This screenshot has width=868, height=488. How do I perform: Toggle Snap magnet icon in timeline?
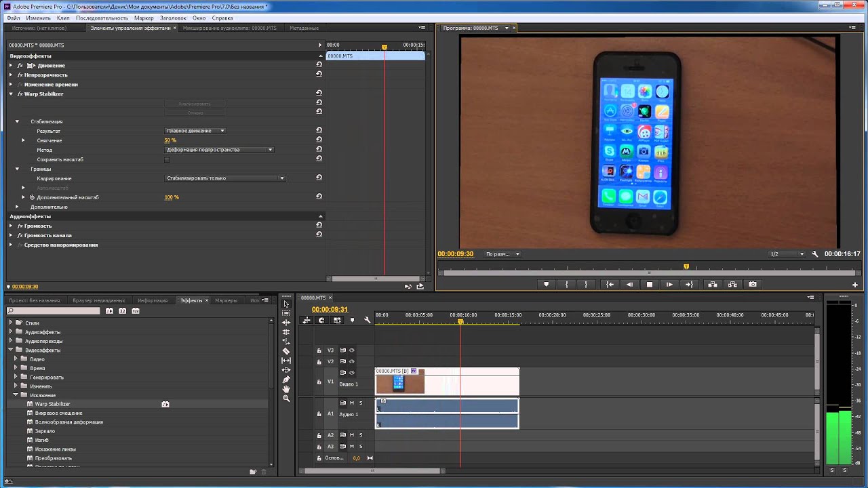coord(322,321)
